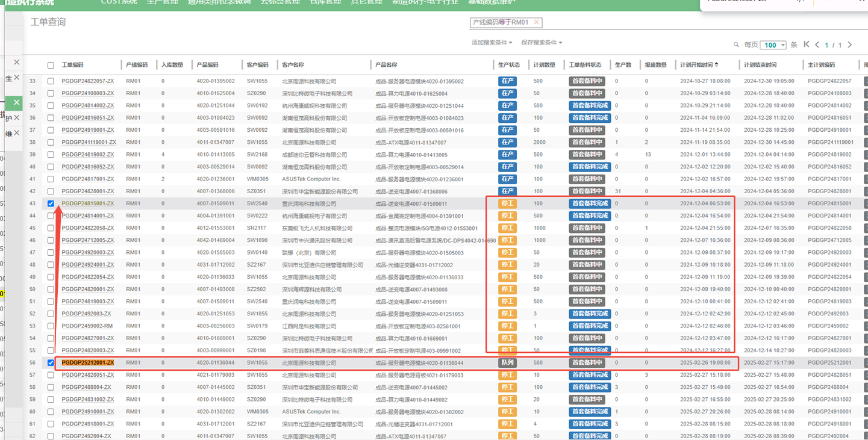Open the 保存搜索条件 dropdown
868x440 pixels.
pyautogui.click(x=542, y=43)
